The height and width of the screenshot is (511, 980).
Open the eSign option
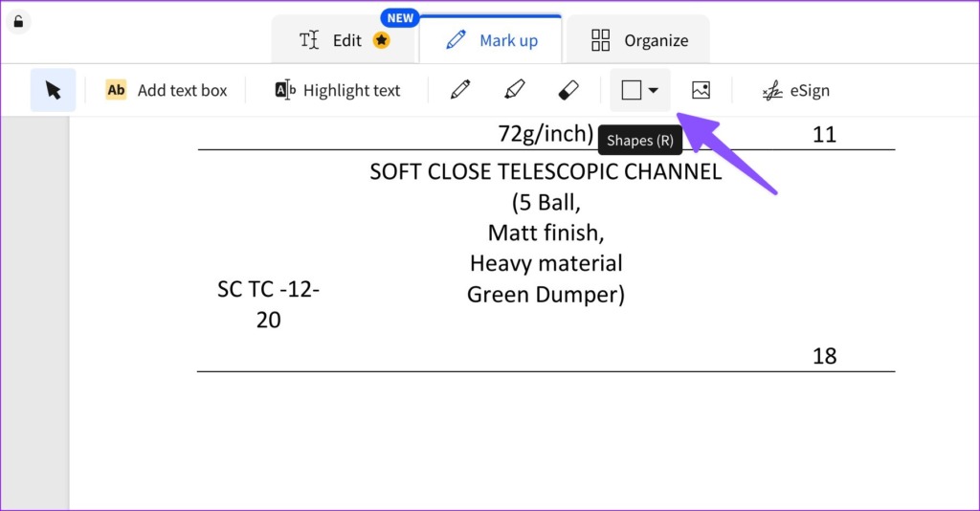coord(795,91)
